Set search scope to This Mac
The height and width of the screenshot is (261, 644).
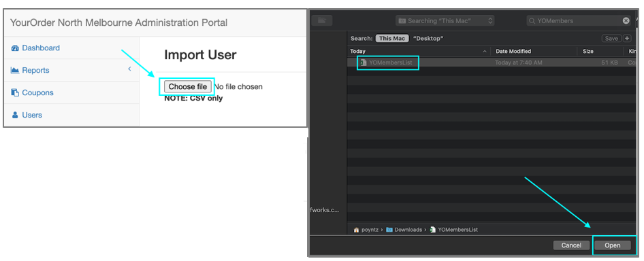[392, 38]
